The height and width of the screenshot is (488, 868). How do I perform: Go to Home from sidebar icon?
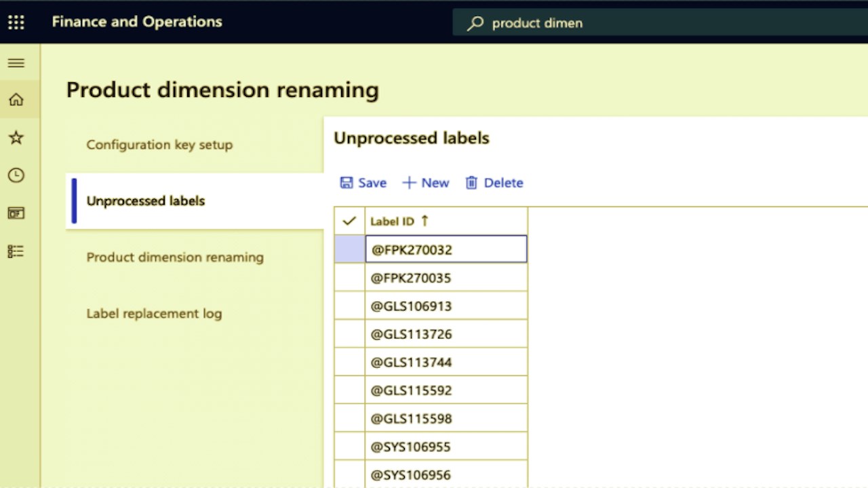16,100
